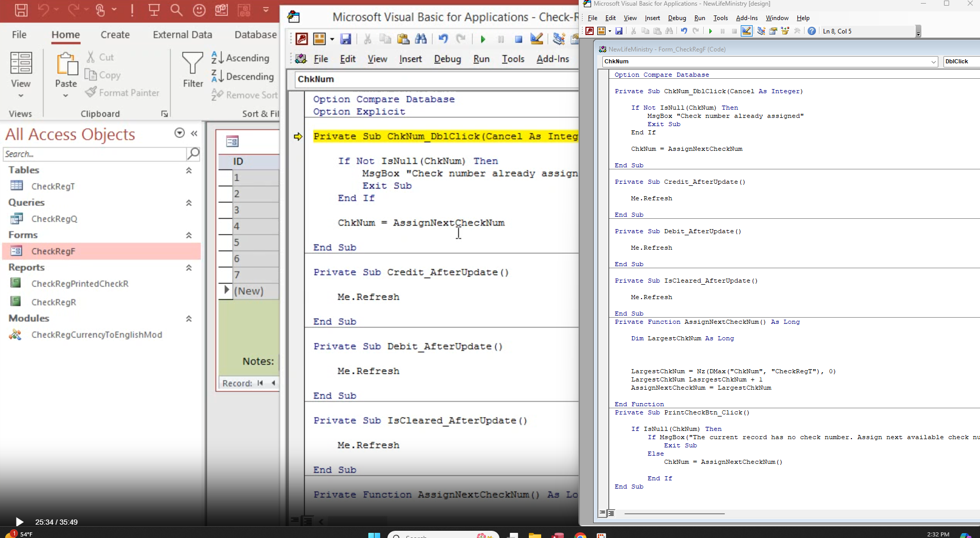Open the Project Explorer in VBA
This screenshot has height=538, width=980.
coord(762,31)
